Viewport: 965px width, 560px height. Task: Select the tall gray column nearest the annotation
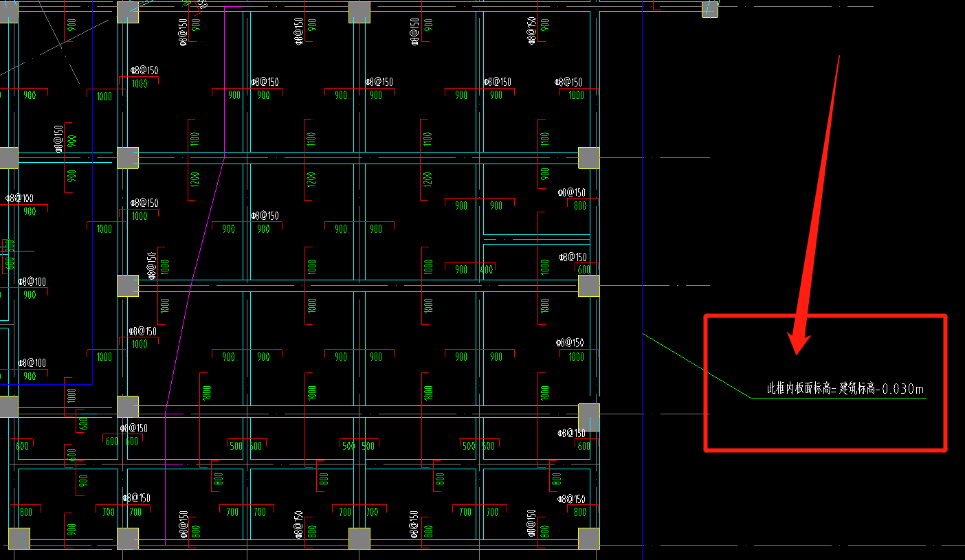click(x=589, y=417)
